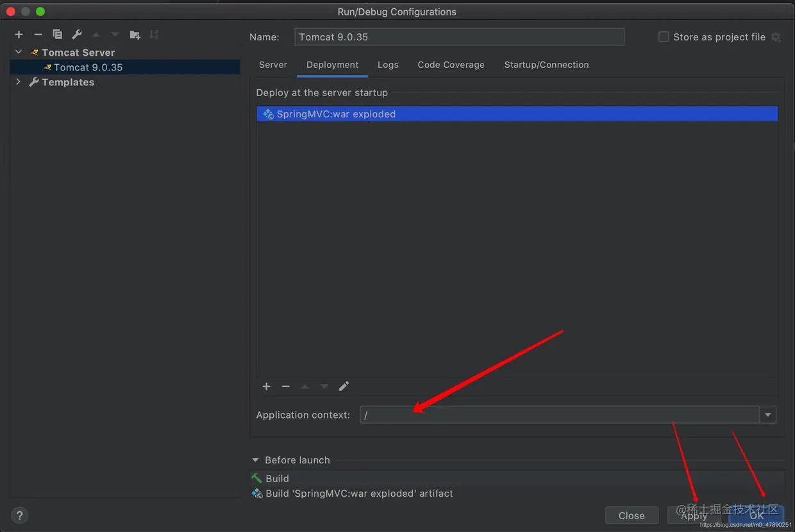The width and height of the screenshot is (795, 532).
Task: Open the Logs tab
Action: pyautogui.click(x=388, y=65)
